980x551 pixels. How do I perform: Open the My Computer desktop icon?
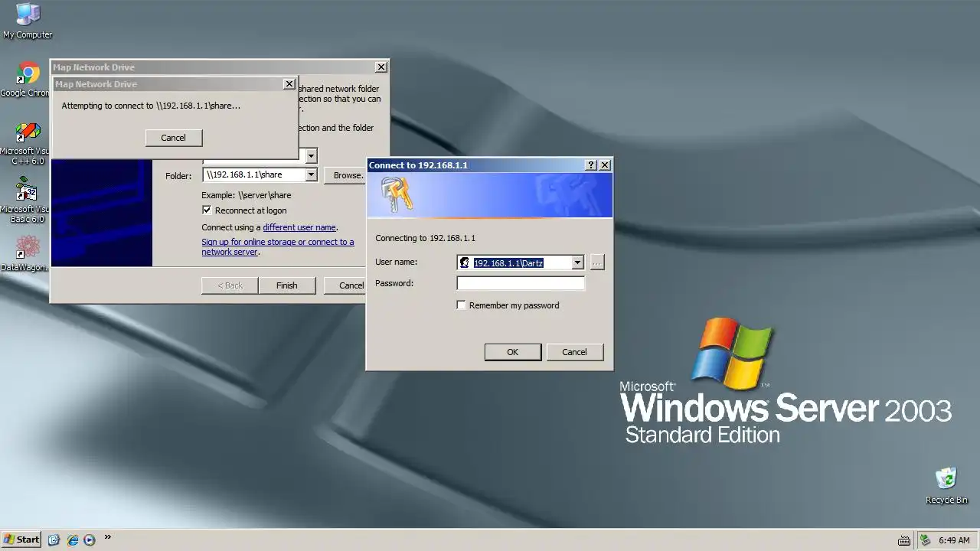28,21
